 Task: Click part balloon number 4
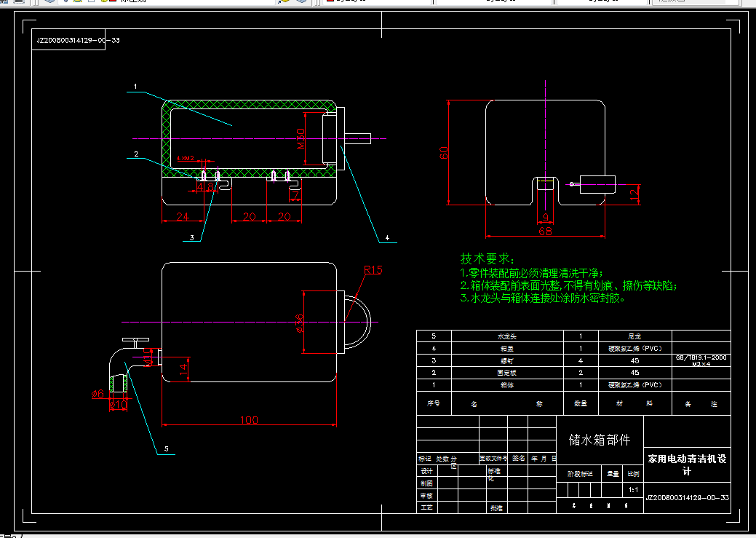[x=386, y=238]
